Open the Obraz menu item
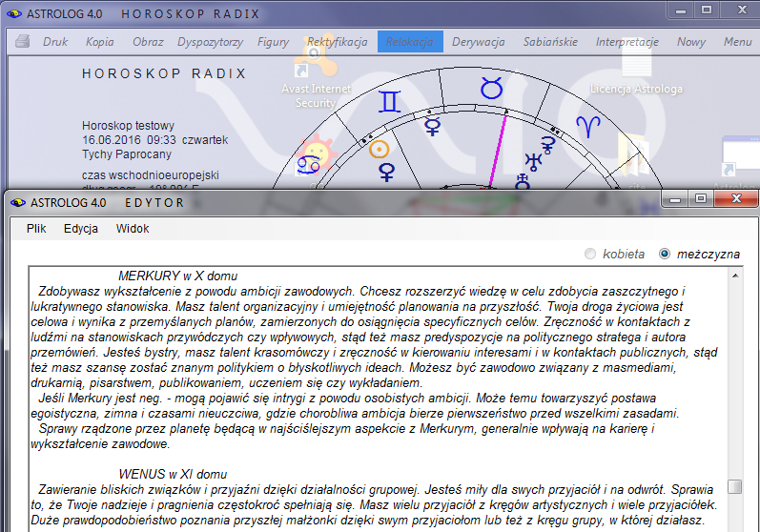Screen dimensions: 760x532 pos(148,42)
